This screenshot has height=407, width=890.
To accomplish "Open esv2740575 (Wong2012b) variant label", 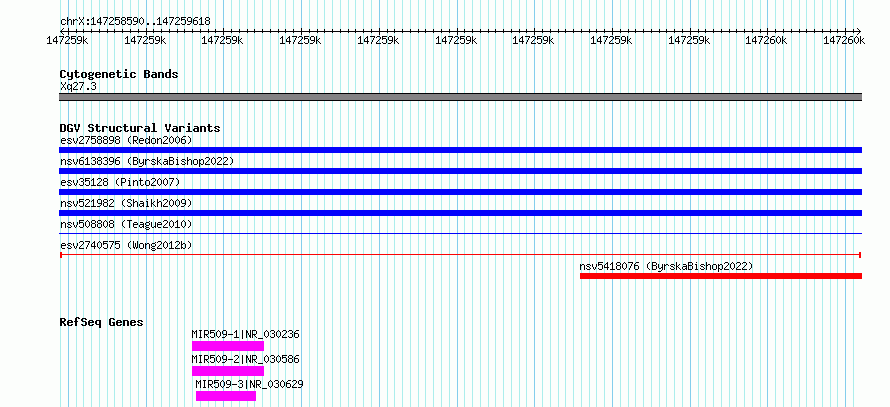I will (x=126, y=245).
